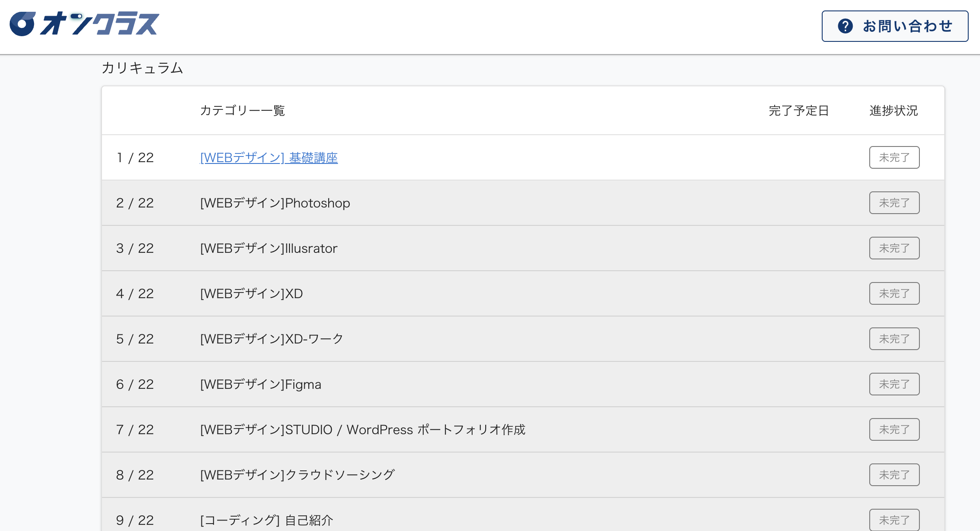980x531 pixels.
Task: Click the 進捗状況 column header
Action: (x=893, y=111)
